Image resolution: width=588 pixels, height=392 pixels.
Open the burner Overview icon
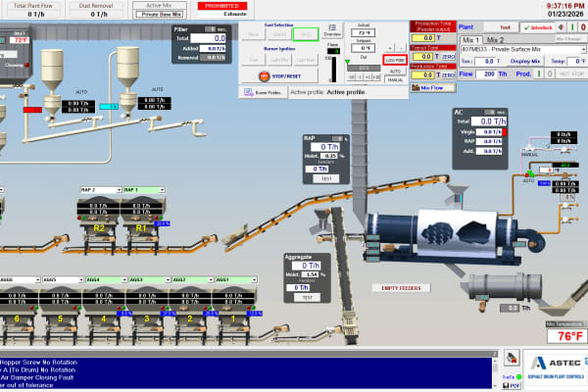332,31
